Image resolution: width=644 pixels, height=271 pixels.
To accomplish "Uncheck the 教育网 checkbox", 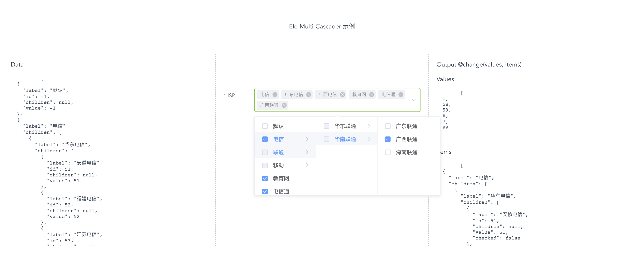I will pos(265,178).
